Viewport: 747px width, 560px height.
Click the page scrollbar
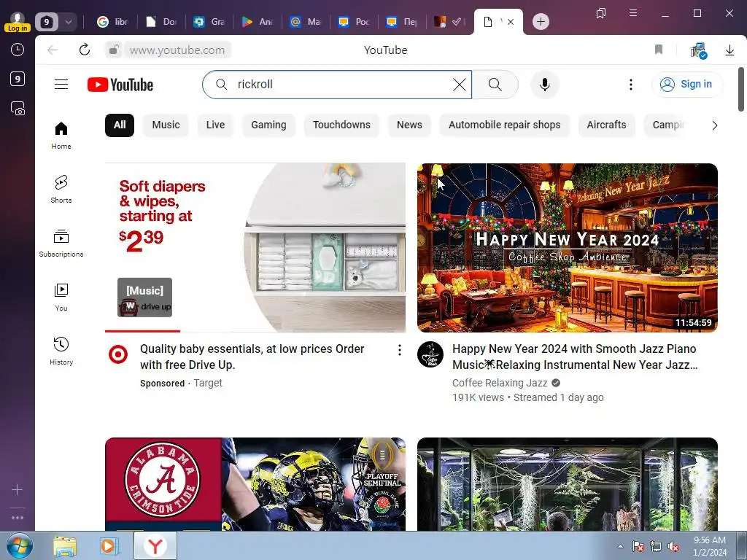(x=741, y=90)
